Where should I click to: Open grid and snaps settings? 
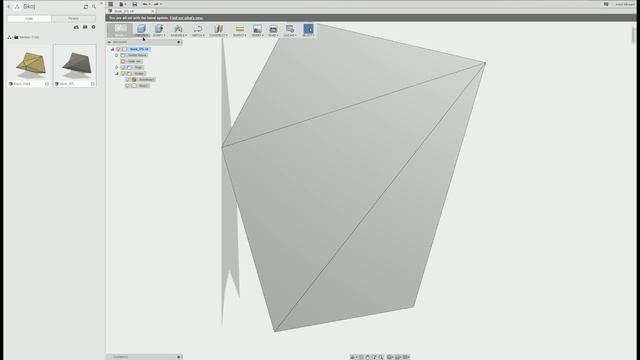(398, 357)
